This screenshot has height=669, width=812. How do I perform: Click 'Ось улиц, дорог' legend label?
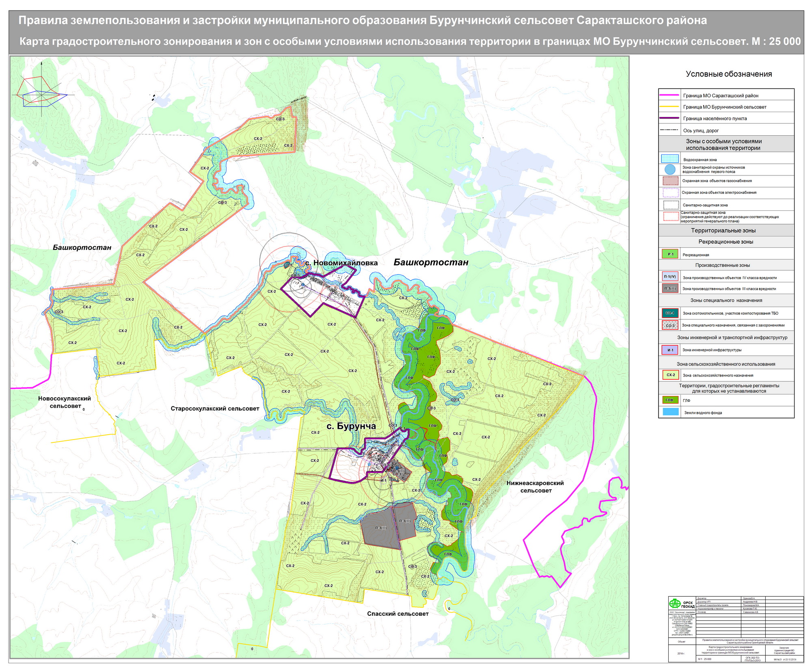[x=701, y=131]
